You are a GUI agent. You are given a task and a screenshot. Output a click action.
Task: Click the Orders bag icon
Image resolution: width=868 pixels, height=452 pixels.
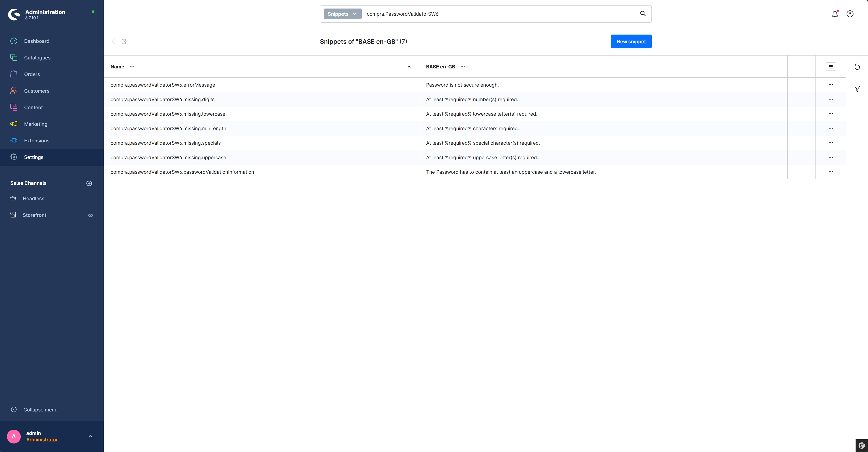(x=14, y=74)
